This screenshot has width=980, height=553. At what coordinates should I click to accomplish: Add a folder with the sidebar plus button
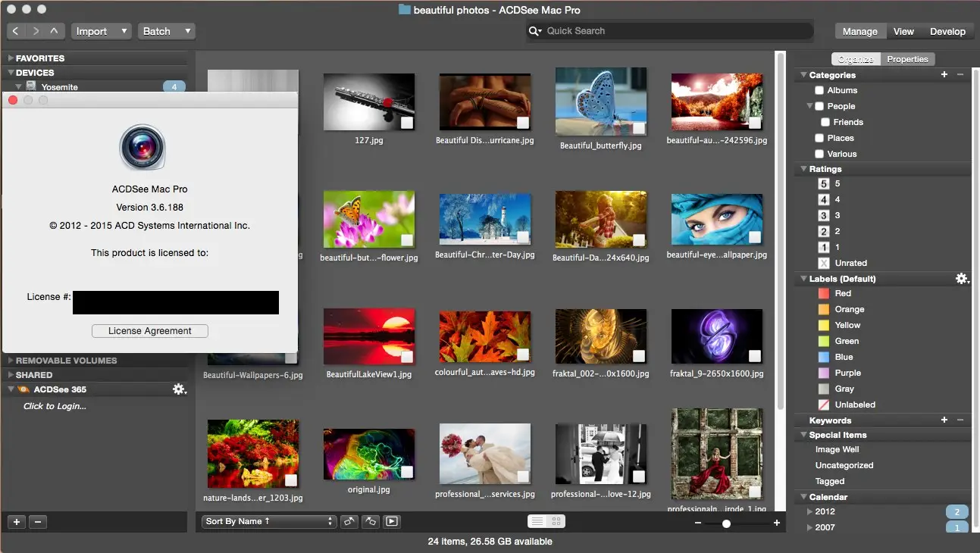[x=17, y=522]
